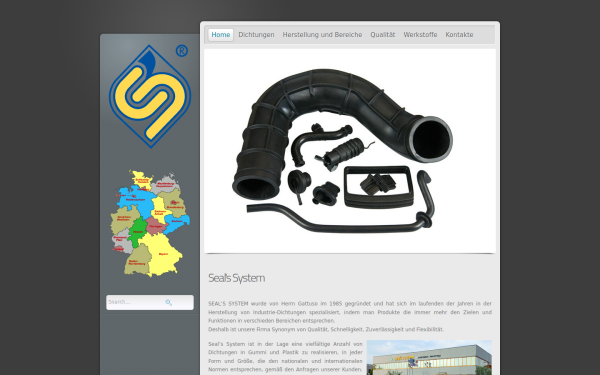Image resolution: width=600 pixels, height=375 pixels.
Task: Select Baden-Württemberg region on the map
Action: (137, 261)
